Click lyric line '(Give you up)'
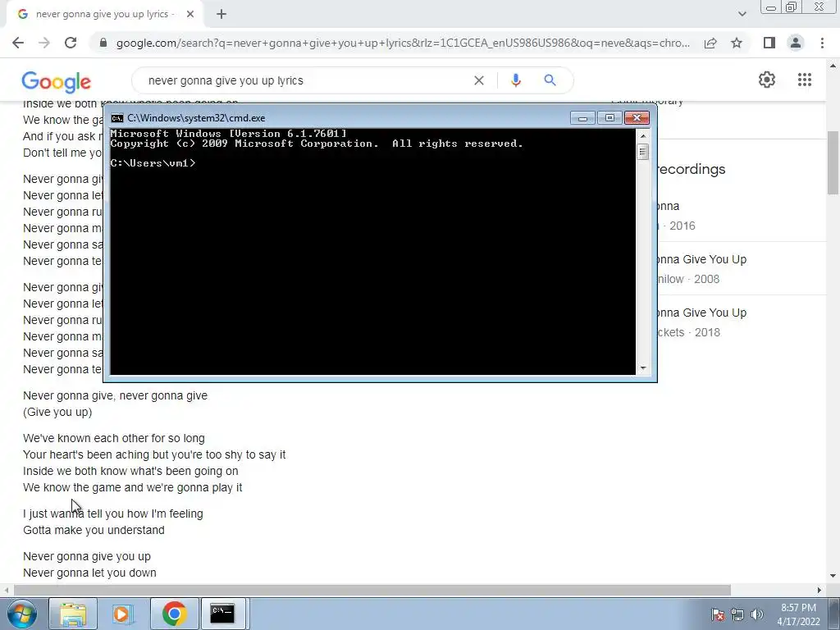The image size is (840, 630). tap(57, 412)
